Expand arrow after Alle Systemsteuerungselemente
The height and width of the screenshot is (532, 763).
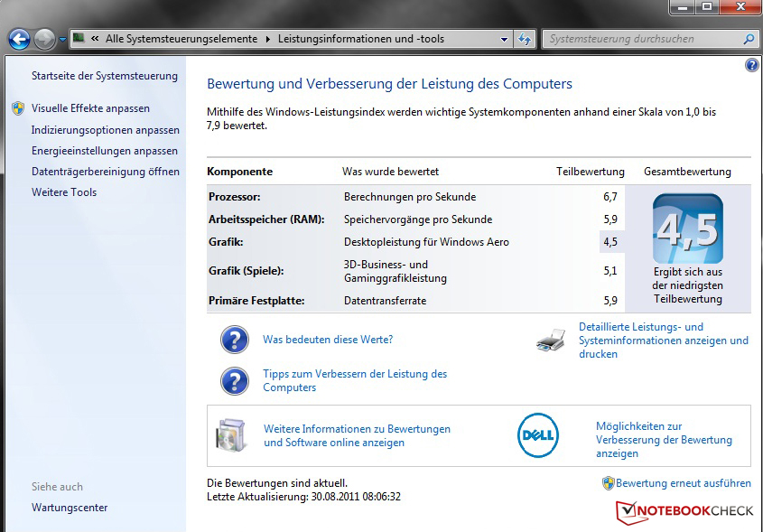267,39
